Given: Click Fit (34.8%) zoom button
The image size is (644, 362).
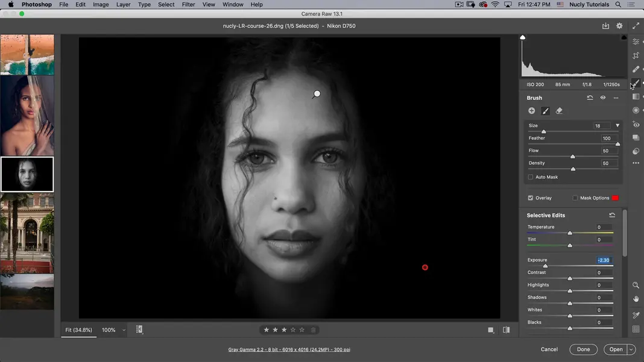Looking at the screenshot, I should pyautogui.click(x=78, y=330).
